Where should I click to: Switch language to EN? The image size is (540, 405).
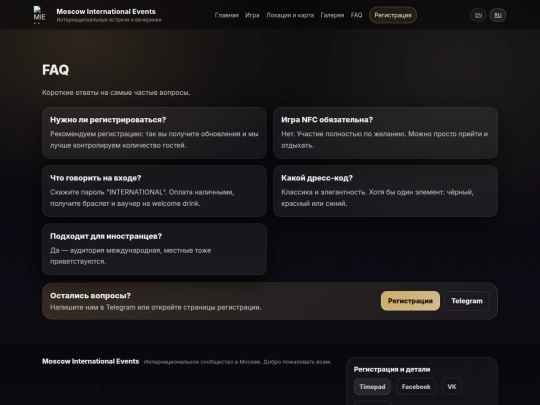[478, 15]
